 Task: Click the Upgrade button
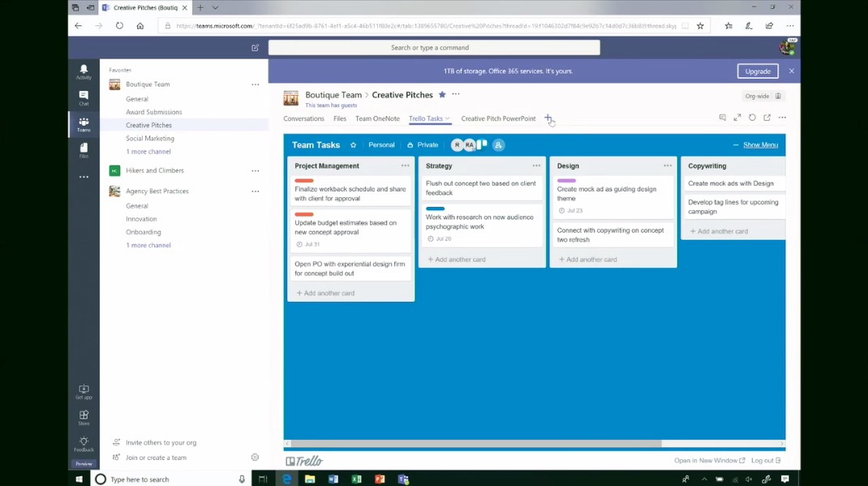click(x=758, y=71)
